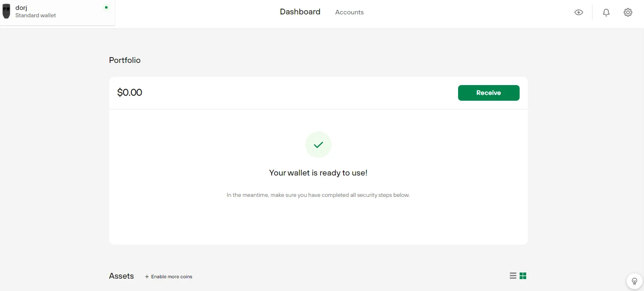Click the Enable more coins link
Viewport: 644px width, 291px height.
(x=172, y=277)
